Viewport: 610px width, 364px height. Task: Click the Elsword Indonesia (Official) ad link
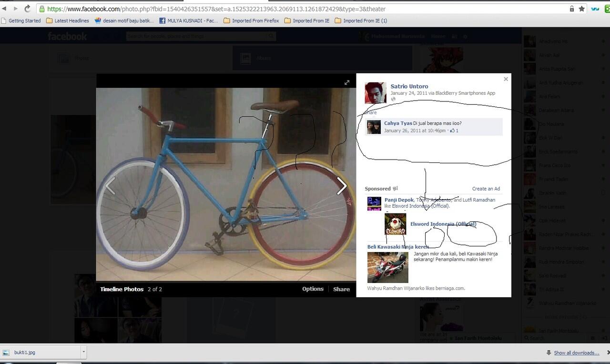[x=443, y=224]
